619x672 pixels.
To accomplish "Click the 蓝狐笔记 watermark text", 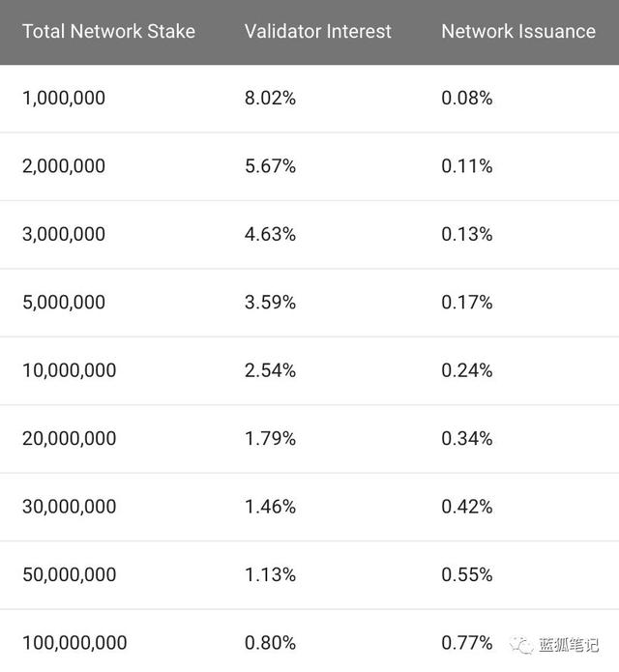I will click(569, 645).
